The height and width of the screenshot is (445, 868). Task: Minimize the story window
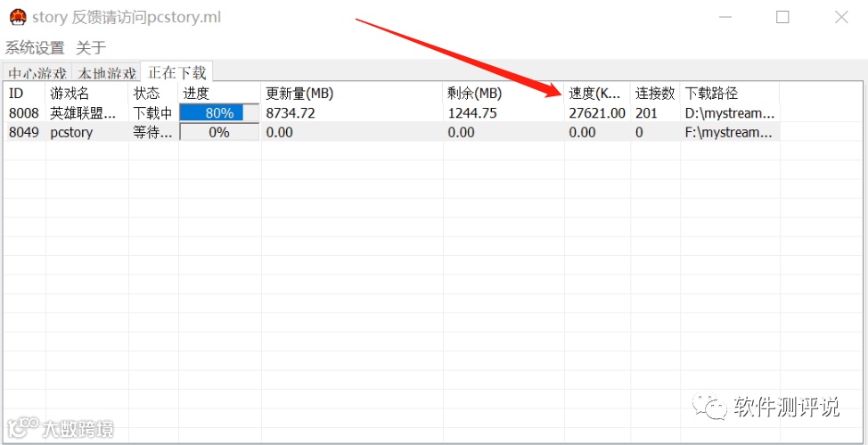click(x=725, y=17)
